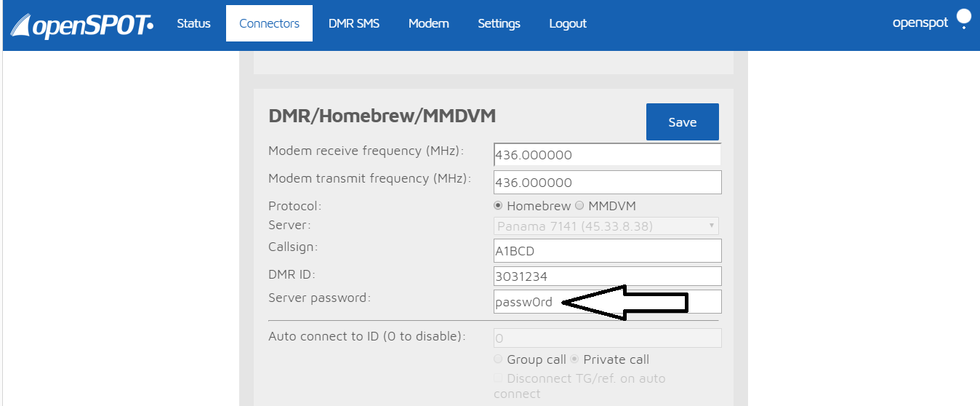Click into the DMR ID field
980x406 pixels.
[x=606, y=276]
